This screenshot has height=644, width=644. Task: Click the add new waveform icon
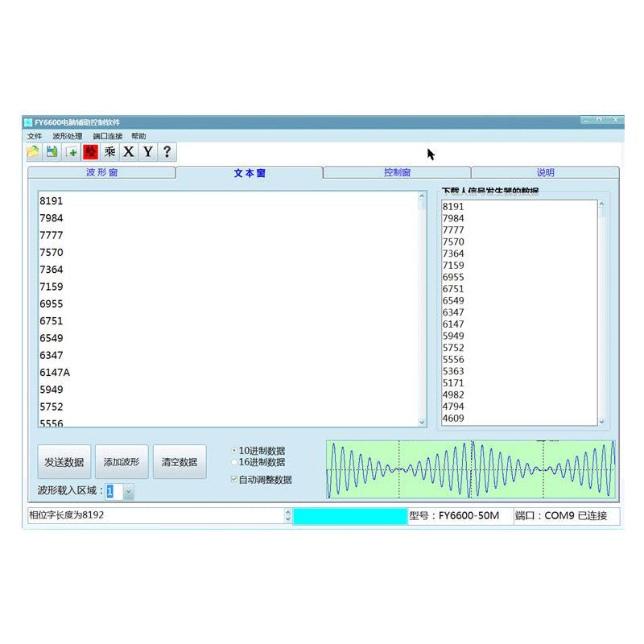coord(72,151)
